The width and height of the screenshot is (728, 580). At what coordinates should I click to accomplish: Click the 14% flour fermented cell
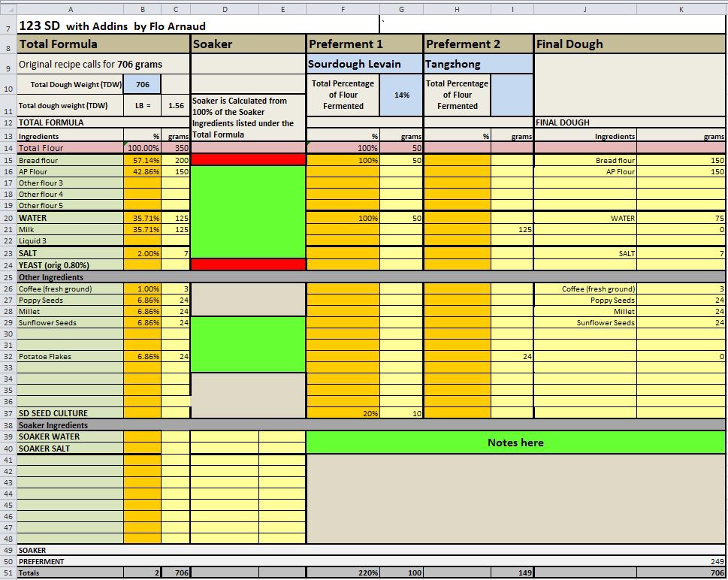(401, 95)
